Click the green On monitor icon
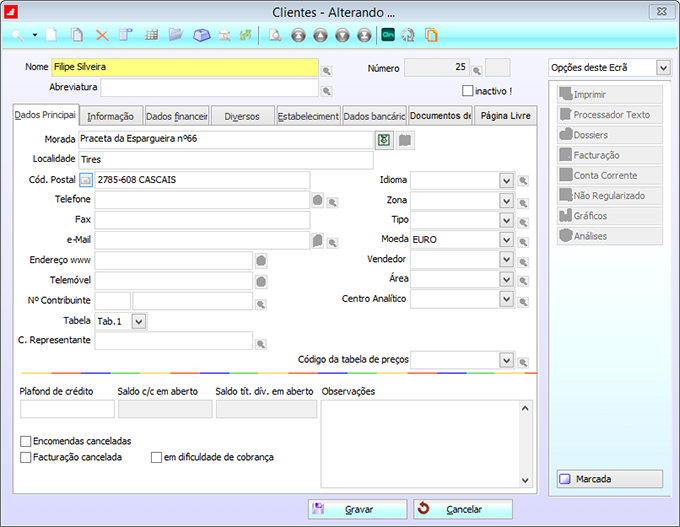 coord(388,35)
